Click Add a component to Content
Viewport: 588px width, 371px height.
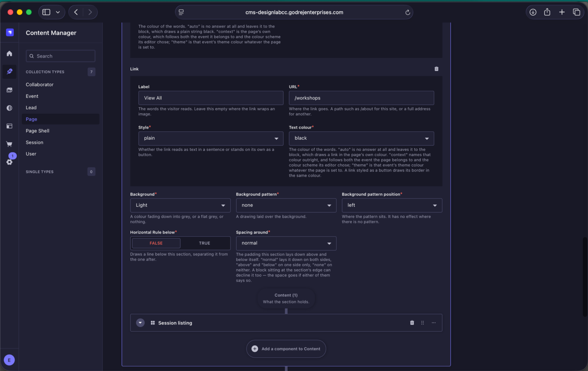coord(286,349)
